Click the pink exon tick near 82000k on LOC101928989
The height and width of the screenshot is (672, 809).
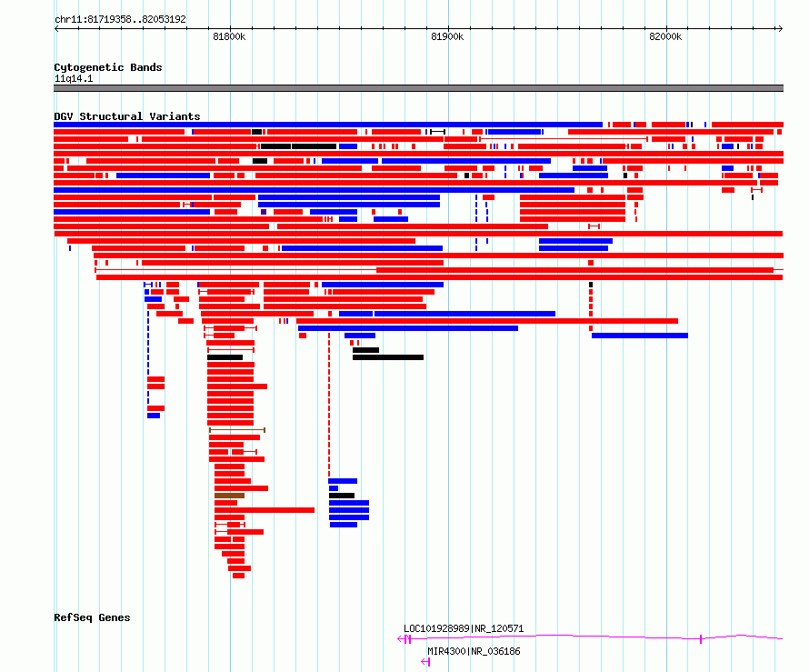(701, 639)
